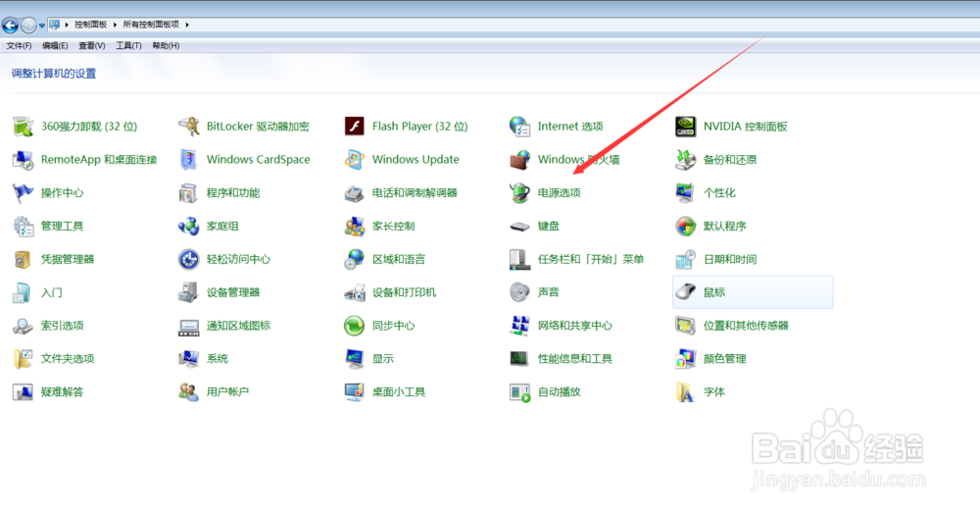Image resolution: width=980 pixels, height=513 pixels.
Task: Open 疑难解答 icon
Action: click(x=24, y=391)
